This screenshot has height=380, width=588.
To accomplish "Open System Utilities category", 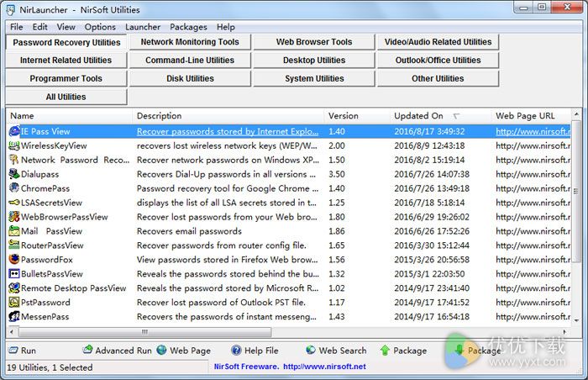I will 314,78.
